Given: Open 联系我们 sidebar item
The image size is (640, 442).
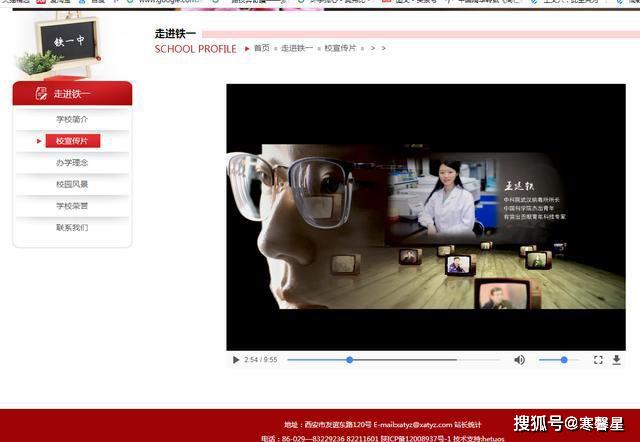Looking at the screenshot, I should 72,228.
